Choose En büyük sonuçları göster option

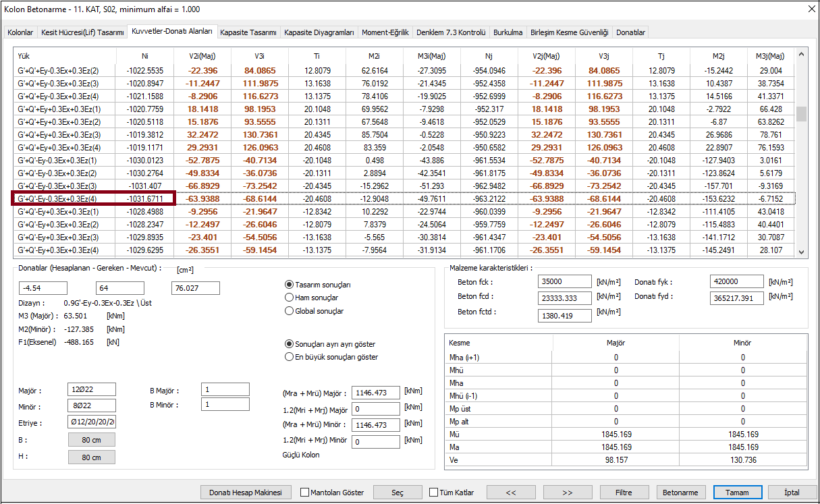click(290, 357)
